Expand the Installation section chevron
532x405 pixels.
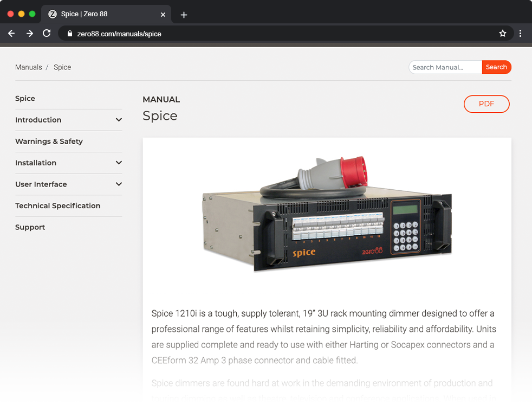tap(119, 163)
